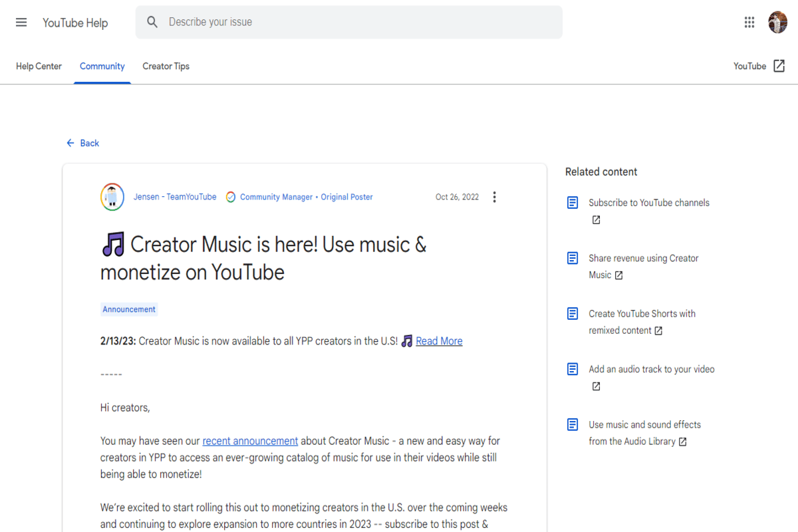This screenshot has width=798, height=532.
Task: Open Subscribe to YouTube channels article
Action: click(649, 203)
